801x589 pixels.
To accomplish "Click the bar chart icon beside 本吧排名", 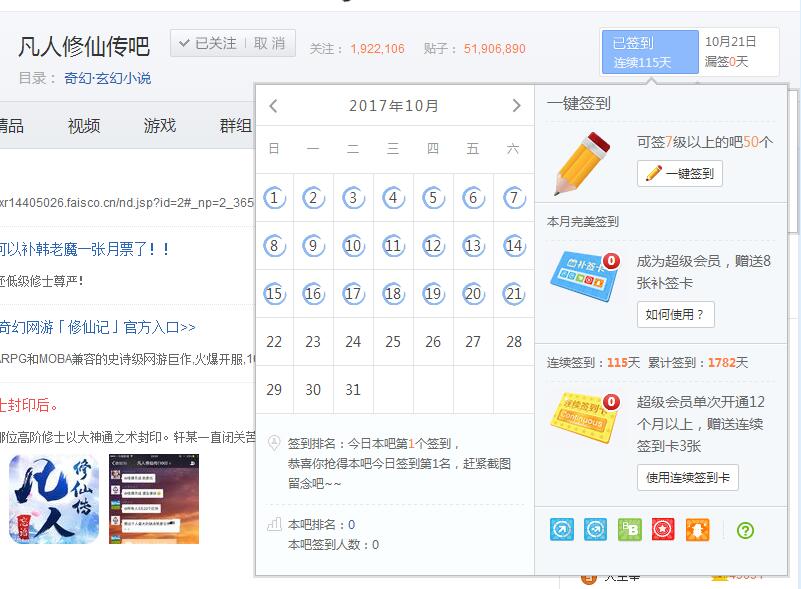I will (274, 524).
